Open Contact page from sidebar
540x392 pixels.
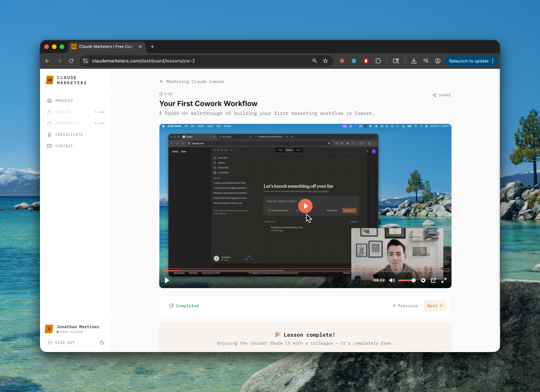pos(64,146)
